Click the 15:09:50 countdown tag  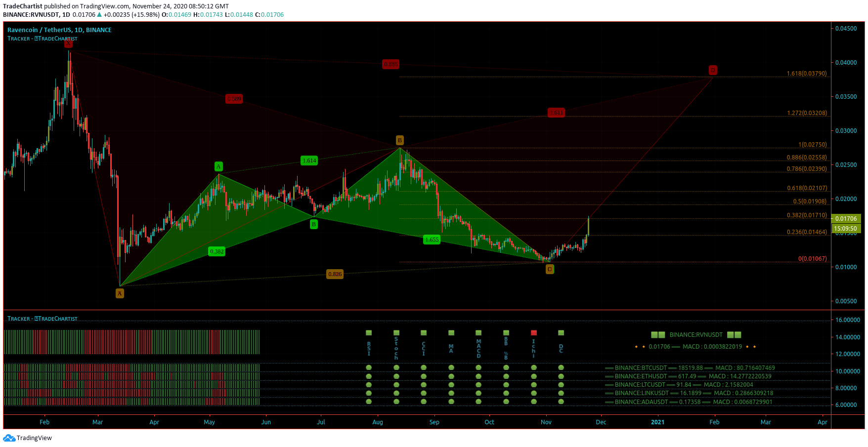pyautogui.click(x=846, y=228)
